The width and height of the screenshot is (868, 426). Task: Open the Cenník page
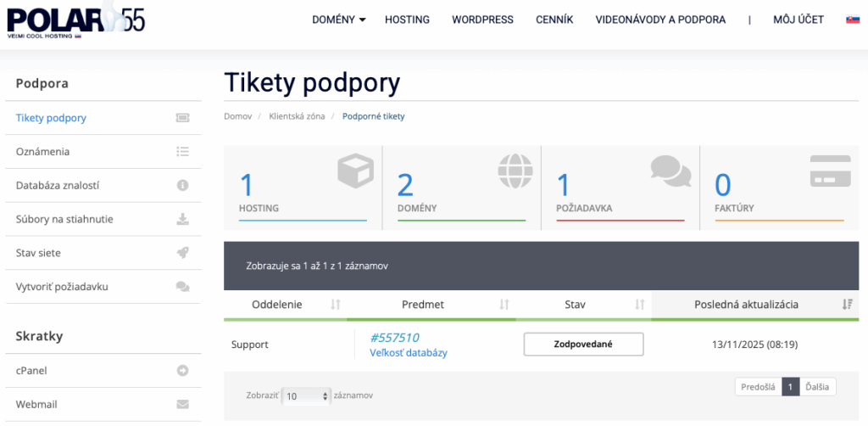click(554, 20)
